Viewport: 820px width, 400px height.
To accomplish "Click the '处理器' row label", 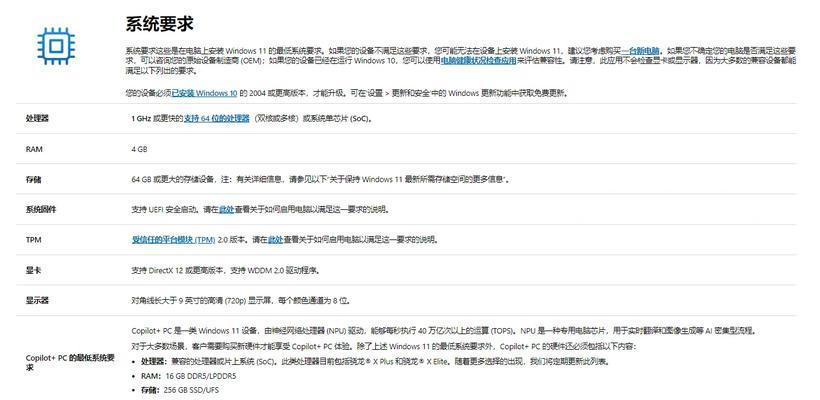I will 37,119.
